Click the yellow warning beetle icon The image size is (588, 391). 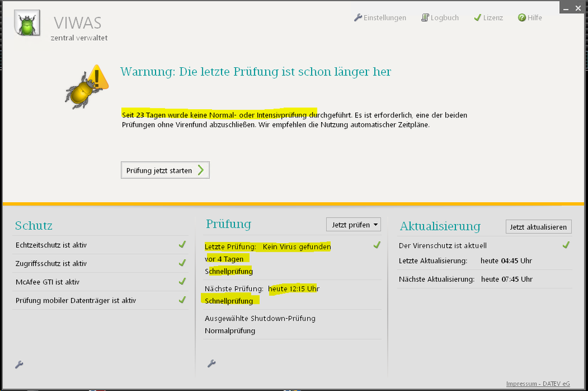[86, 87]
